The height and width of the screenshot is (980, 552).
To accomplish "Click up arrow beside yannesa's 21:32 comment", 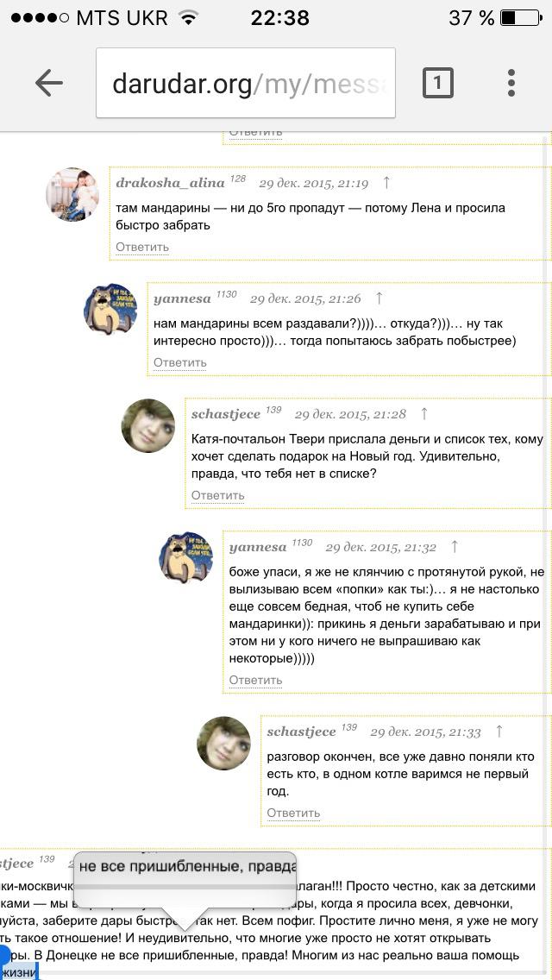I will click(455, 547).
